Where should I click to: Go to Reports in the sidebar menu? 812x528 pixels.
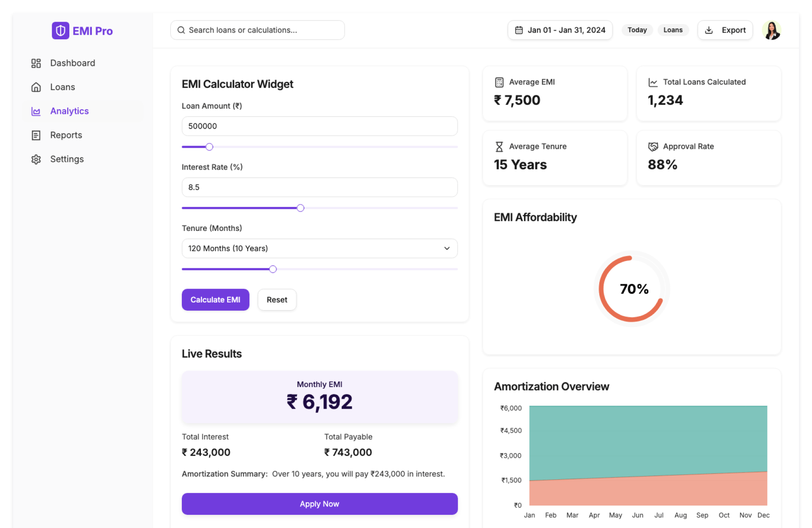(x=66, y=135)
